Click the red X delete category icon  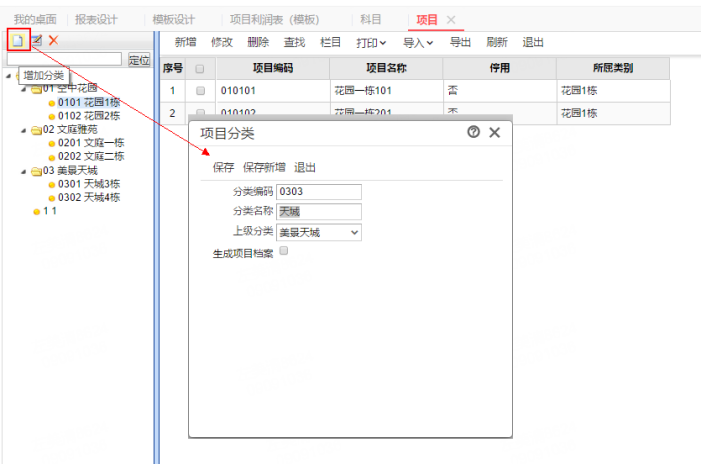(x=54, y=40)
